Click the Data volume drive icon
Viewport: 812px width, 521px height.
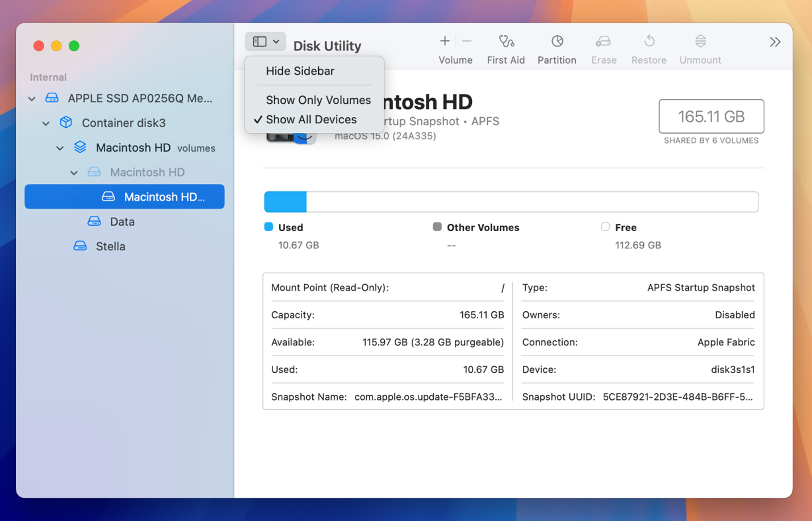click(x=94, y=221)
